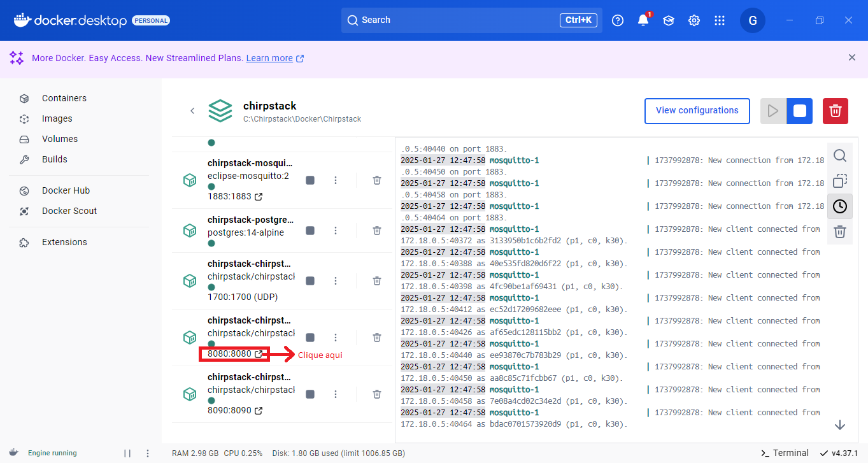Click the Docker Desktop whale logo

pyautogui.click(x=22, y=20)
